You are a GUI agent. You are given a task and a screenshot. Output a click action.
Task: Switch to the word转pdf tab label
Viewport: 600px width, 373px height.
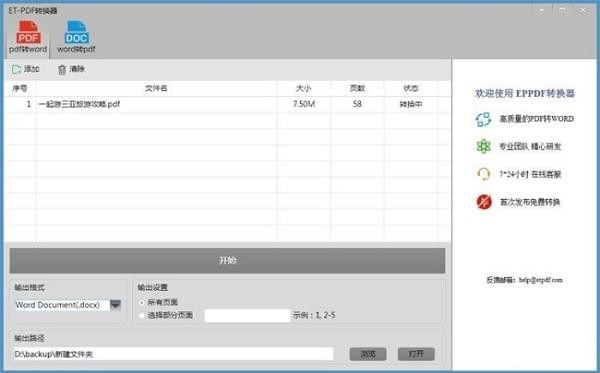(x=76, y=49)
